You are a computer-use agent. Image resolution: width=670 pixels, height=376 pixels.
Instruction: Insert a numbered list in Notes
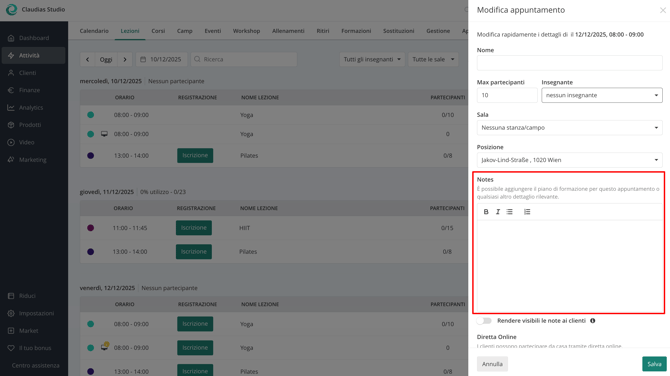527,212
